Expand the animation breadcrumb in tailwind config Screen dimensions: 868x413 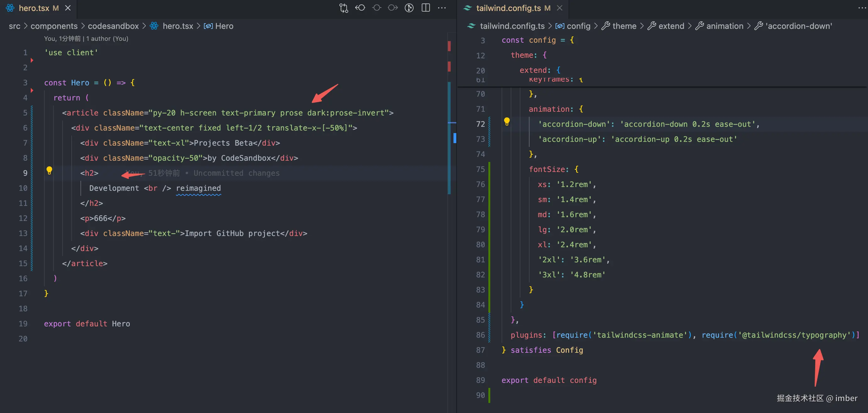[724, 26]
